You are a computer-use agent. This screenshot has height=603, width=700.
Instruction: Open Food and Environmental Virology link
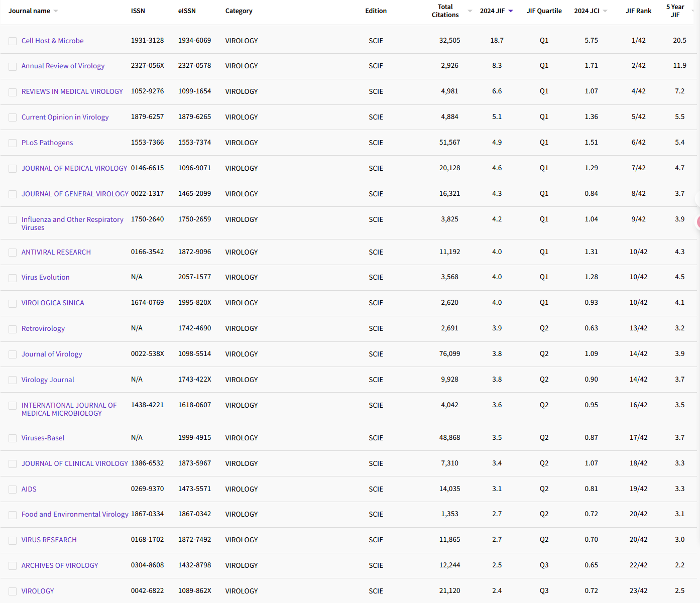pos(75,514)
